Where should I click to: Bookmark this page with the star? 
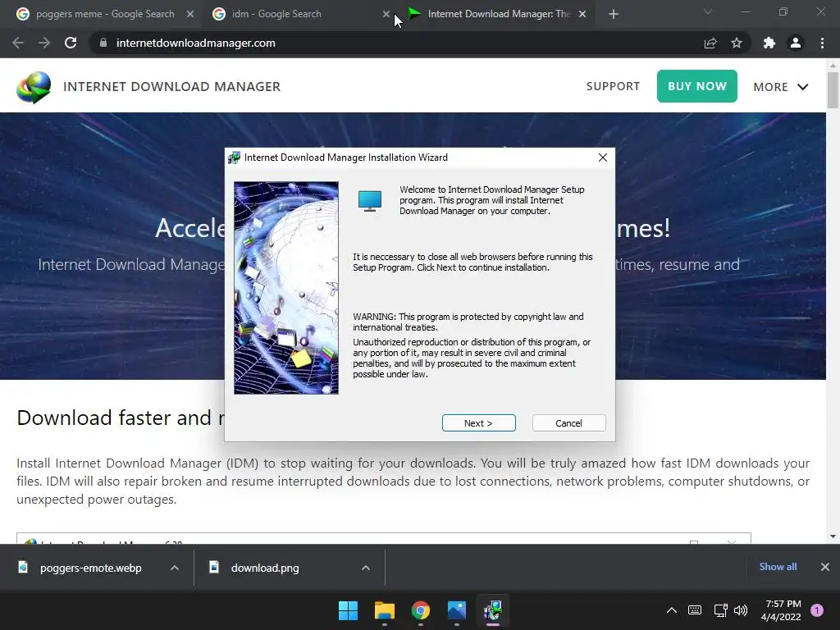pos(737,43)
